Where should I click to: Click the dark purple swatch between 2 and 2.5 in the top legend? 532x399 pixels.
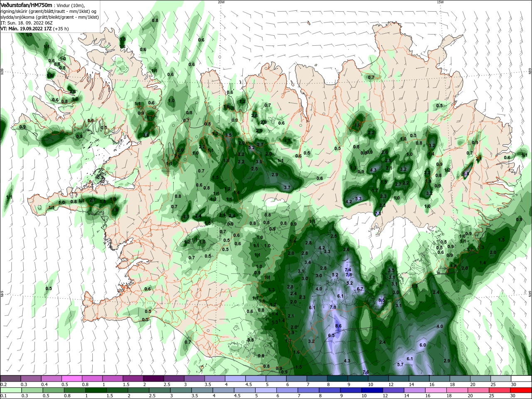(153, 379)
